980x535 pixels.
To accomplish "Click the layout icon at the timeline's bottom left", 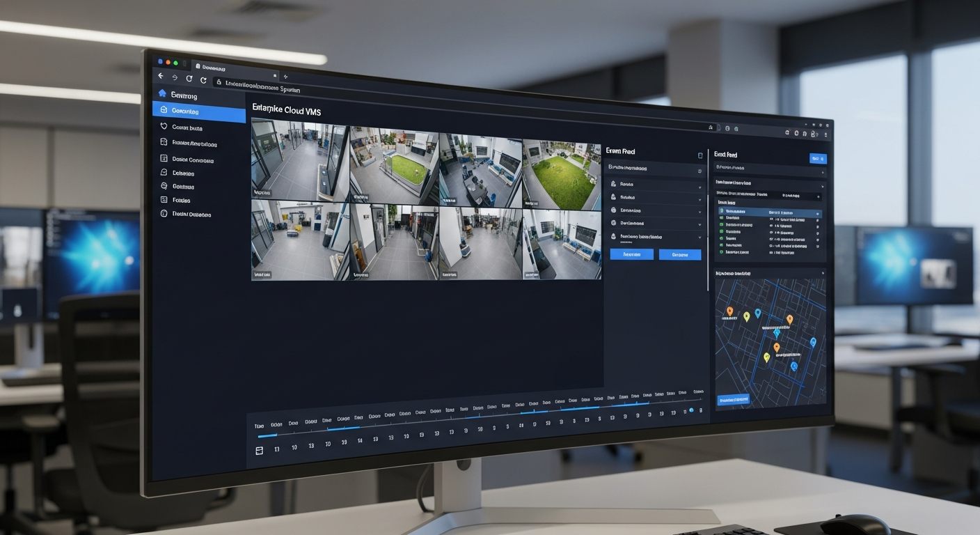I will (x=260, y=451).
